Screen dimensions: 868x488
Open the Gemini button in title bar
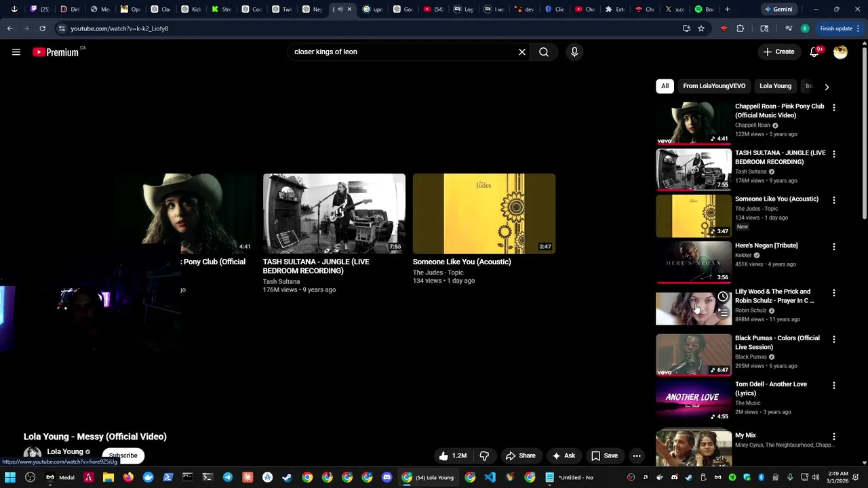point(778,9)
